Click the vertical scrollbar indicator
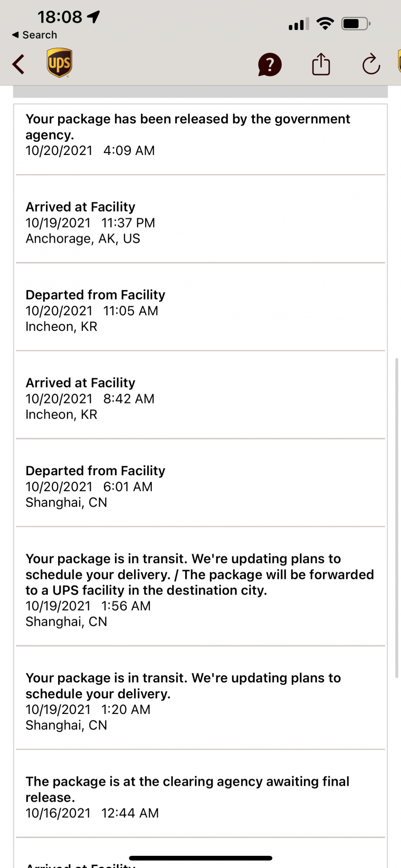The height and width of the screenshot is (868, 401). coord(397,517)
